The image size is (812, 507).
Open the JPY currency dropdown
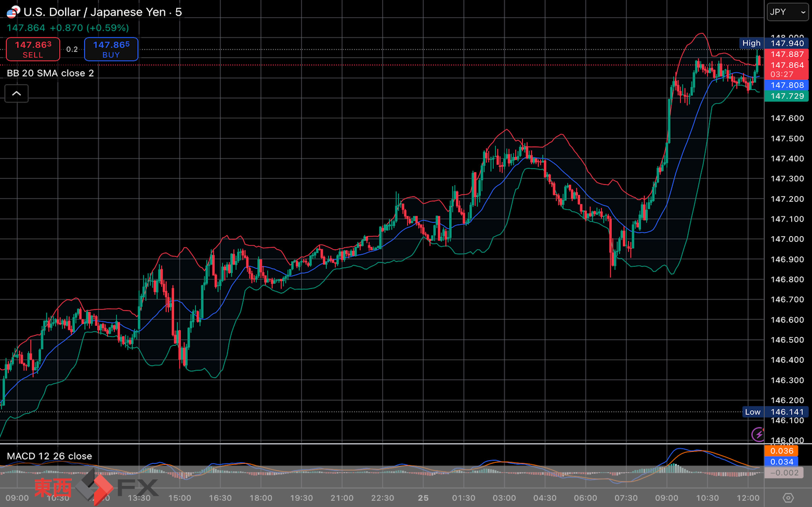(787, 12)
